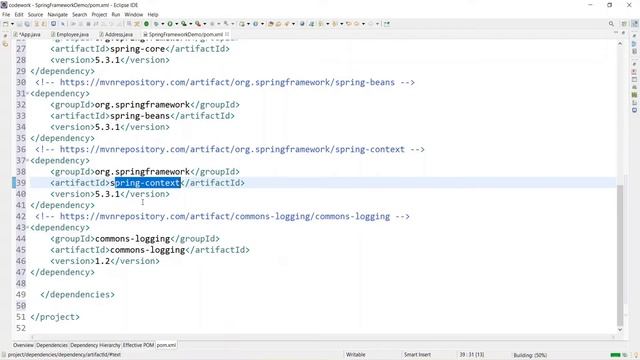640x360 pixels.
Task: Click the </dependencies> tag on line 49
Action: pyautogui.click(x=78, y=294)
